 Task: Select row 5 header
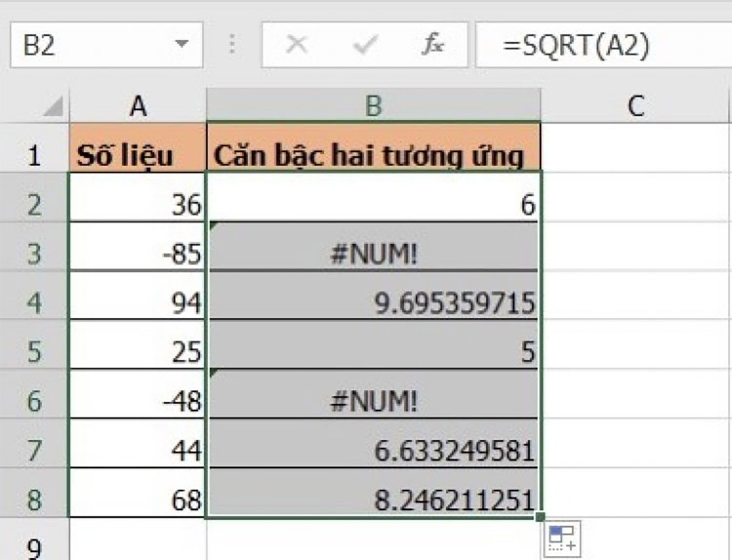click(34, 345)
